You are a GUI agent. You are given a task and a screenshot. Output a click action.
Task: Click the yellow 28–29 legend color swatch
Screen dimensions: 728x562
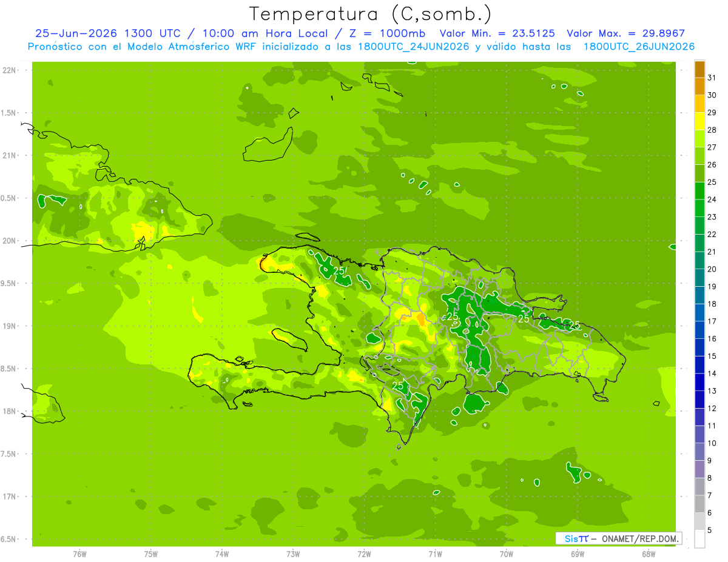pyautogui.click(x=699, y=121)
